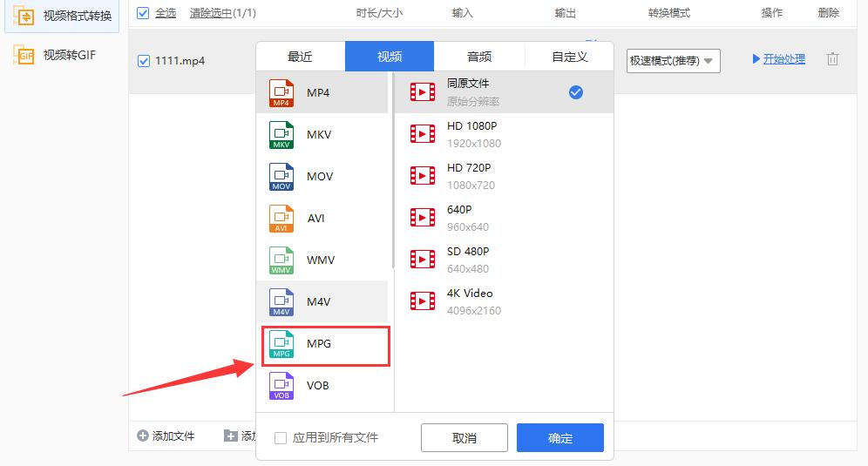Click the 操作 column header
Image resolution: width=868 pixels, height=466 pixels.
click(x=771, y=13)
